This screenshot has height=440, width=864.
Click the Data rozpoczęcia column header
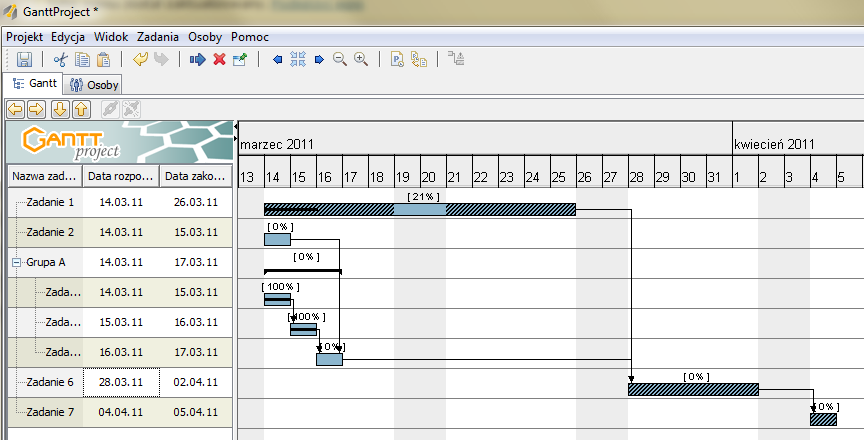(x=121, y=177)
